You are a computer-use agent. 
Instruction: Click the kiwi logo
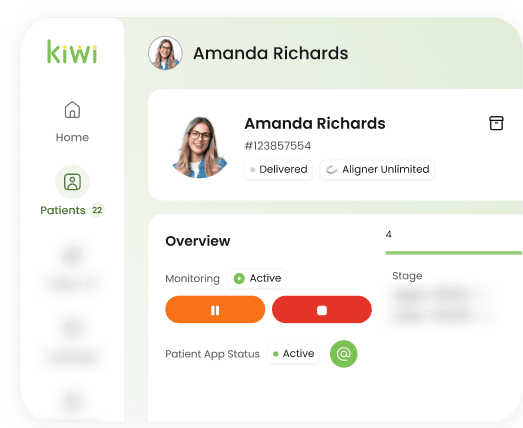click(x=72, y=52)
